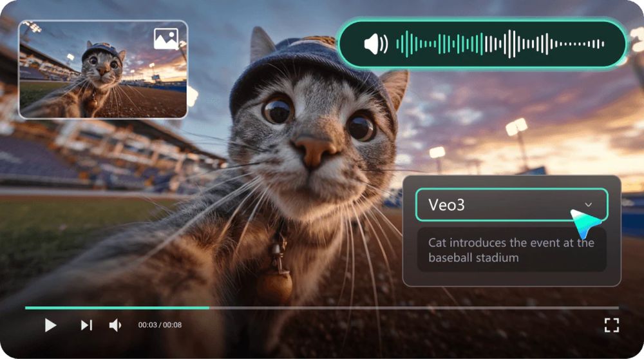Screen dimensions: 644x359
Task: Click the speaker icon in the audio waveform pill
Action: (376, 44)
